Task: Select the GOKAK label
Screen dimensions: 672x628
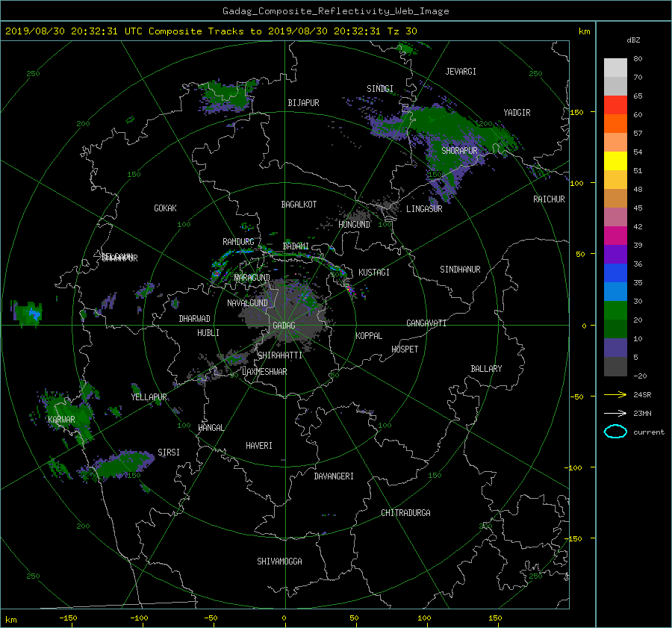Action: 165,208
